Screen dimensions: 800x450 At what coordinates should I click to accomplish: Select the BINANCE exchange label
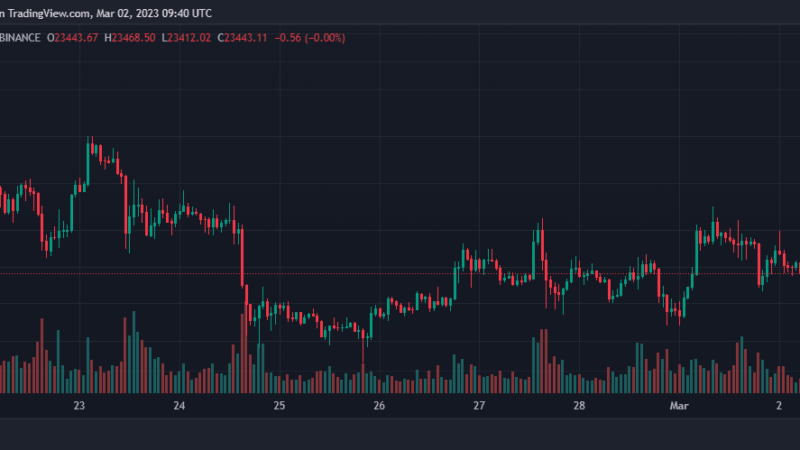[20, 38]
